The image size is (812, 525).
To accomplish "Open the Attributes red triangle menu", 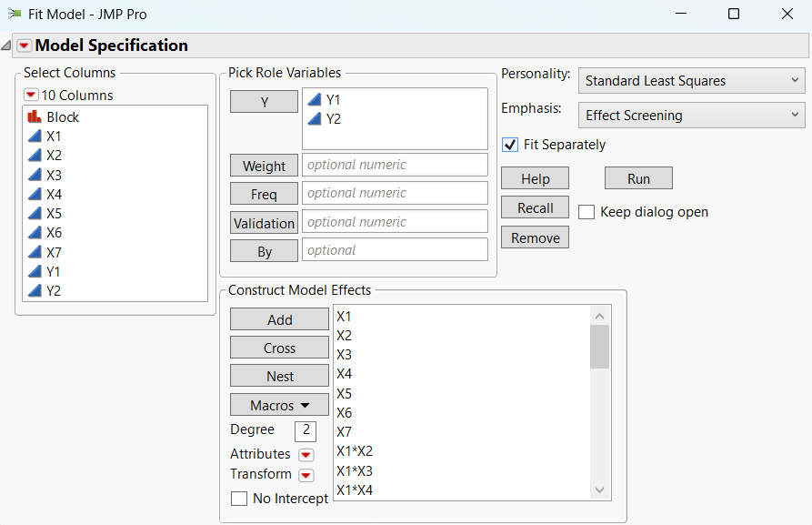I will pos(306,453).
